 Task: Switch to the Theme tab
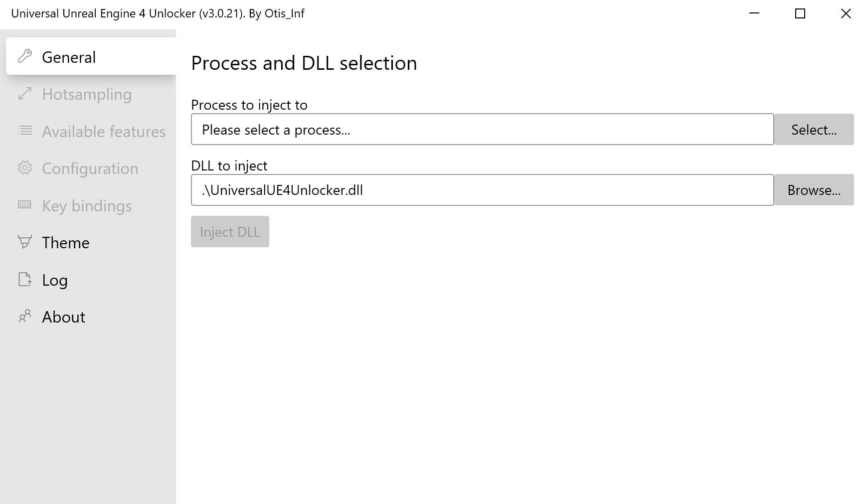(x=66, y=243)
